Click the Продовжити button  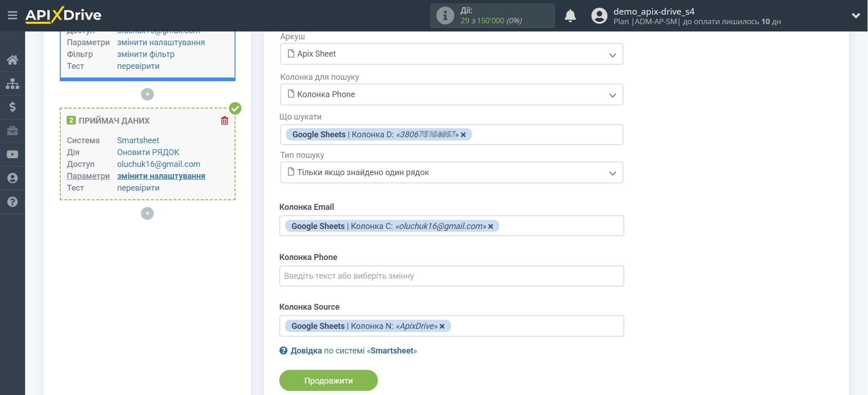coord(329,380)
